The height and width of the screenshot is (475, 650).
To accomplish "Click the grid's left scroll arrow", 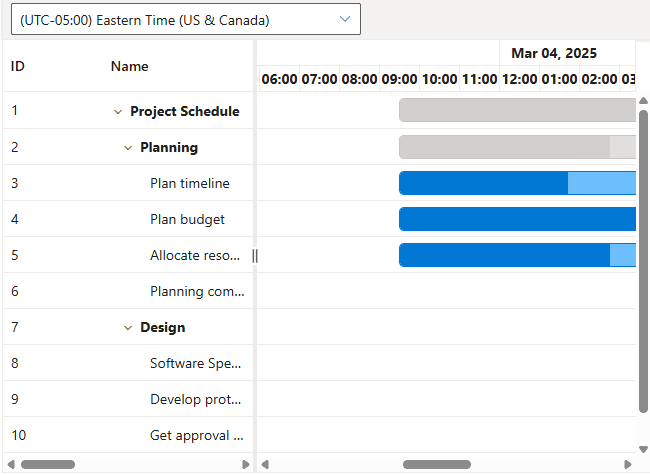I will coord(10,464).
